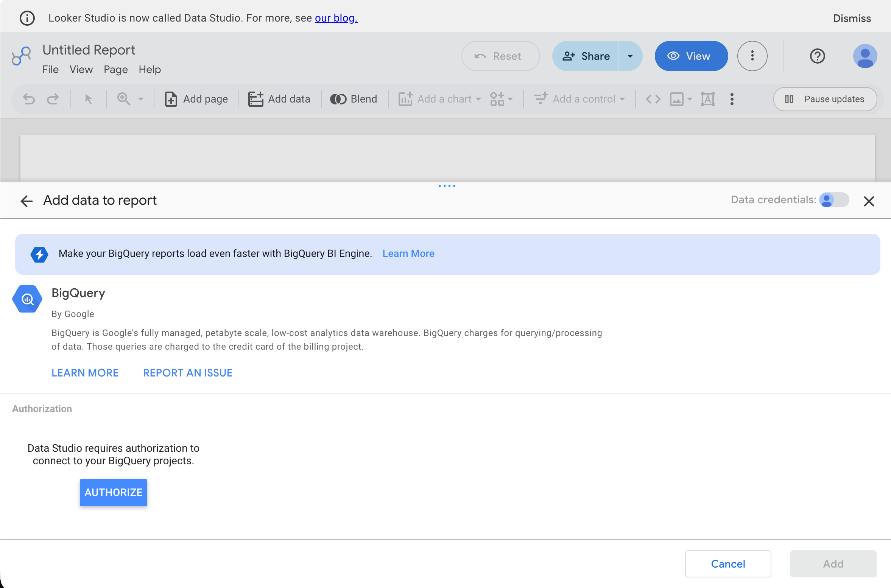The image size is (891, 588).
Task: Click the 'By Google' text
Action: coord(73,314)
